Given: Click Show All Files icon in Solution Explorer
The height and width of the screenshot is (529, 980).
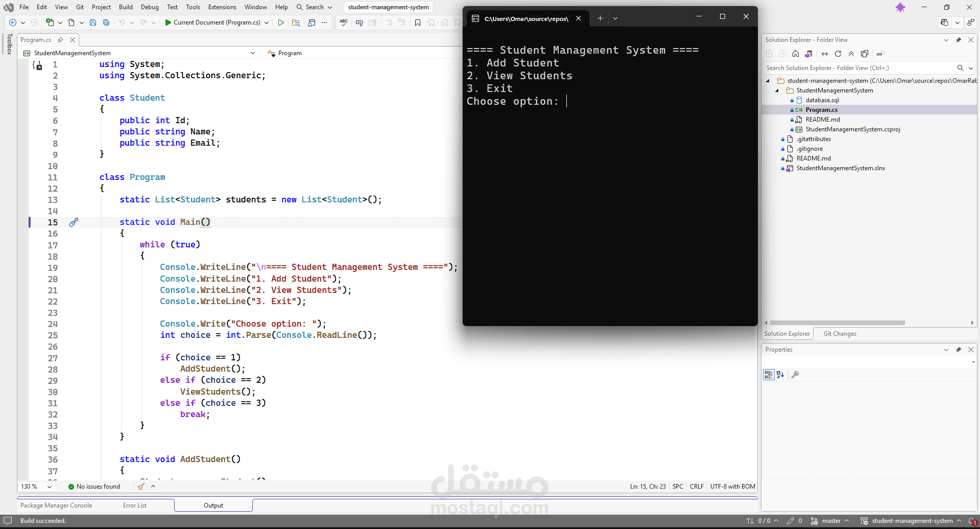Looking at the screenshot, I should click(x=865, y=54).
